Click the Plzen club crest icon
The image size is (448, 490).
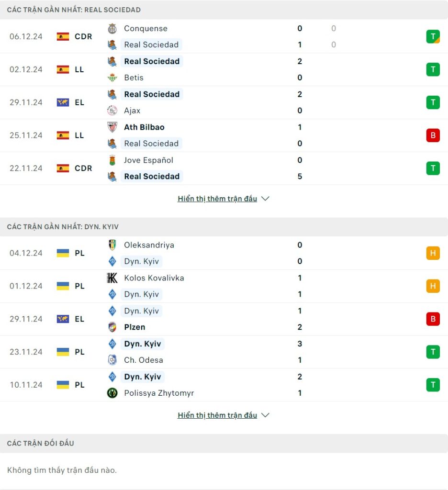(112, 327)
